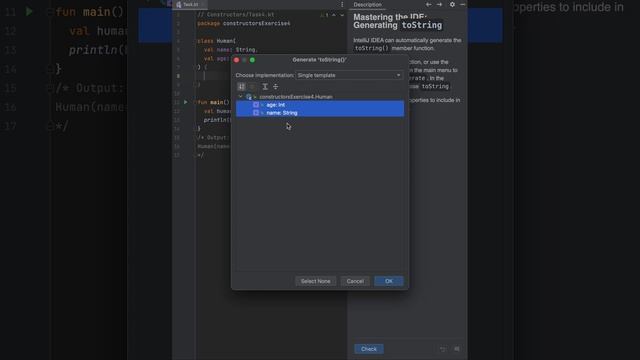Go back with the left arrow in the Description panel
The width and height of the screenshot is (640, 360).
click(428, 4)
